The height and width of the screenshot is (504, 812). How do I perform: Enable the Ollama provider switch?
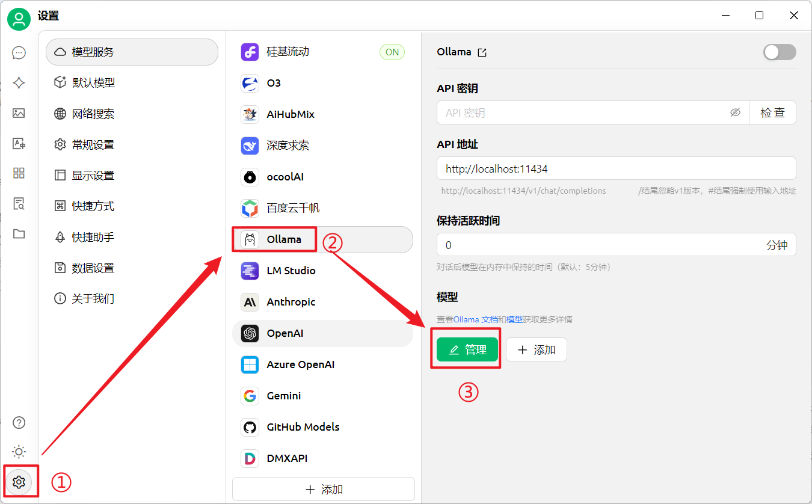780,52
